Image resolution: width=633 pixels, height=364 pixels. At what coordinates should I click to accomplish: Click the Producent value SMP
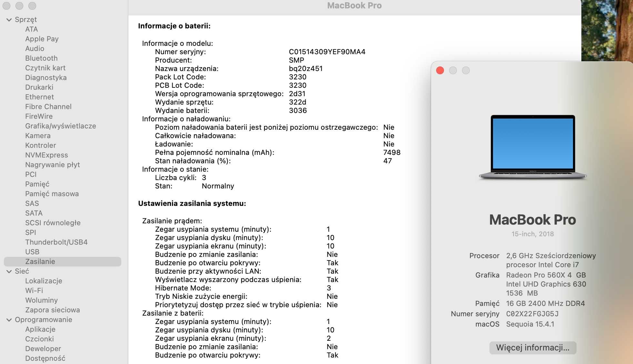point(296,60)
